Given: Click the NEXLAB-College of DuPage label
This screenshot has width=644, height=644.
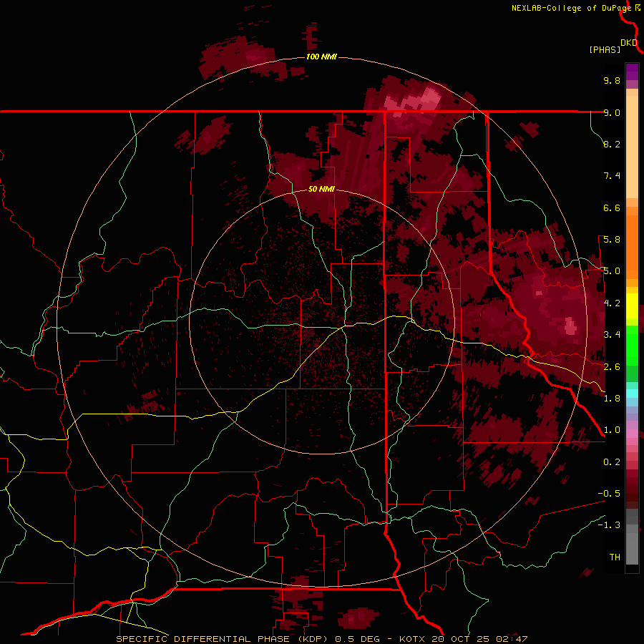Looking at the screenshot, I should [x=571, y=8].
